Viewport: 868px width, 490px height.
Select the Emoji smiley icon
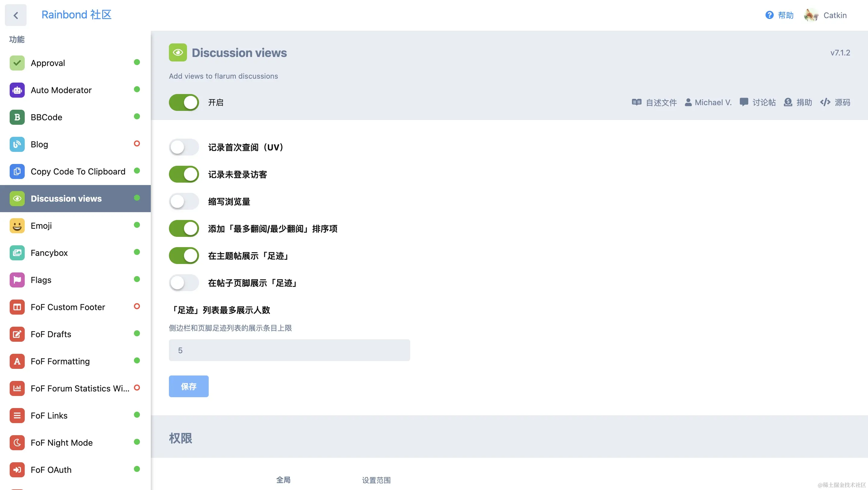[17, 226]
